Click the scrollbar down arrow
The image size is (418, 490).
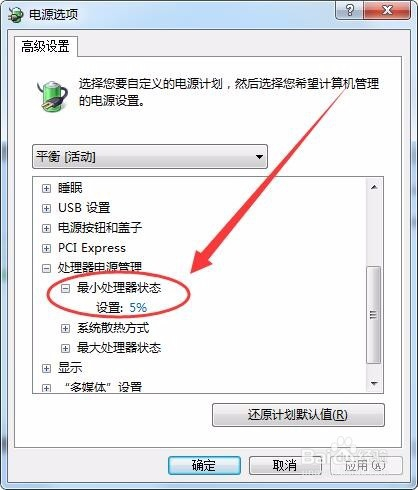374,384
